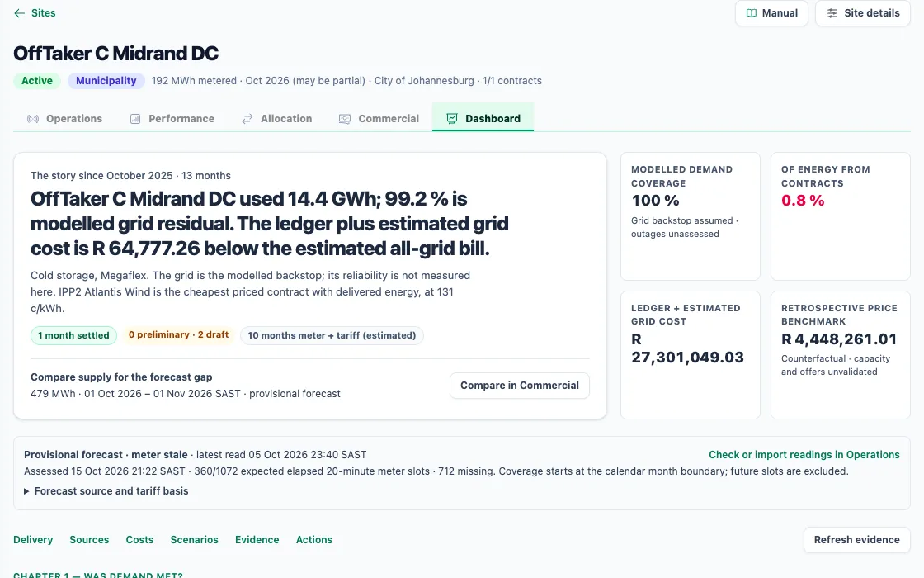The height and width of the screenshot is (578, 924).
Task: Open the Manual
Action: pos(771,13)
